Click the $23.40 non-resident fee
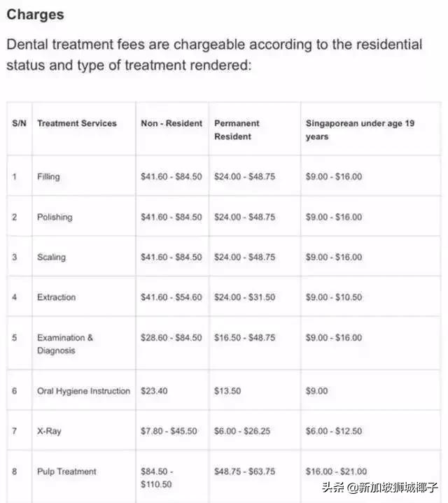 coord(154,391)
